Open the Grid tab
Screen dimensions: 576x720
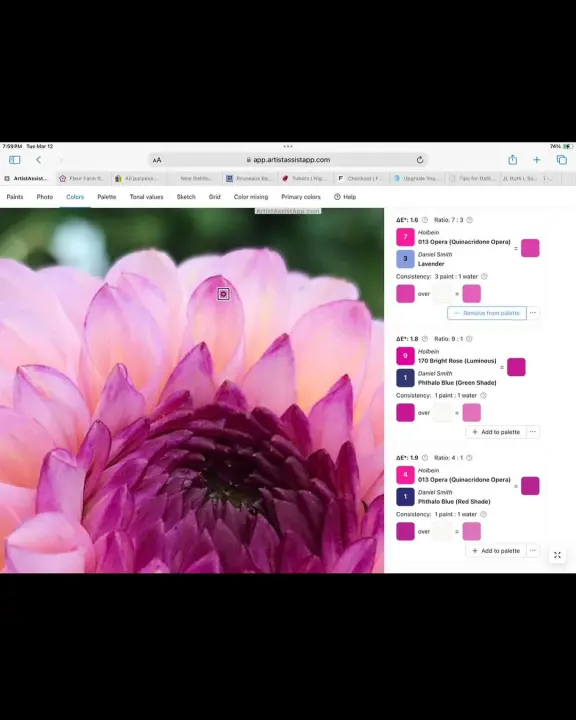215,197
